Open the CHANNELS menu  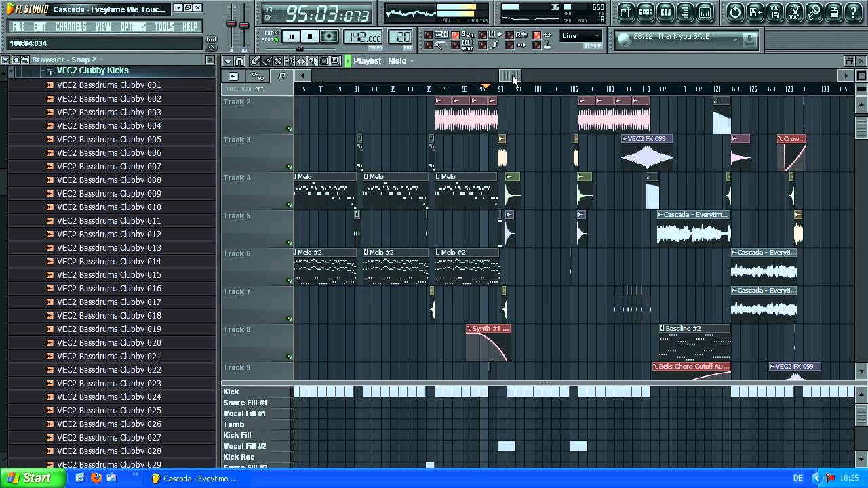(x=71, y=26)
